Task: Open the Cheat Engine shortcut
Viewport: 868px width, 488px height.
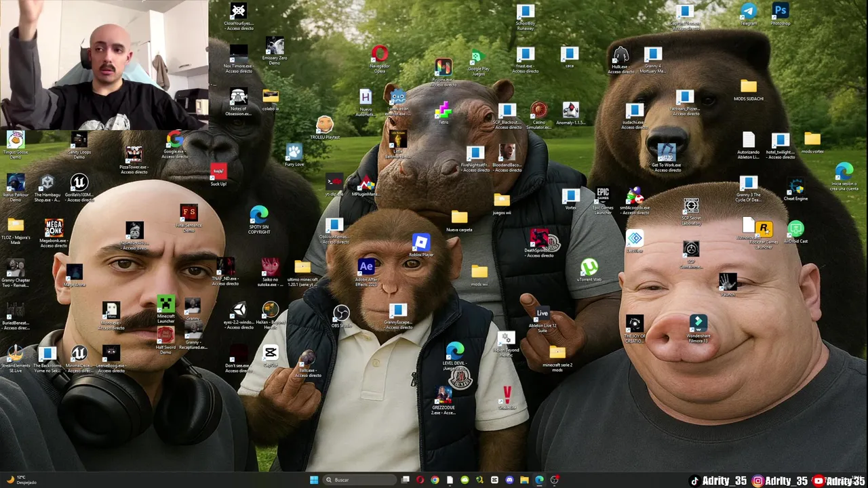Action: [795, 190]
